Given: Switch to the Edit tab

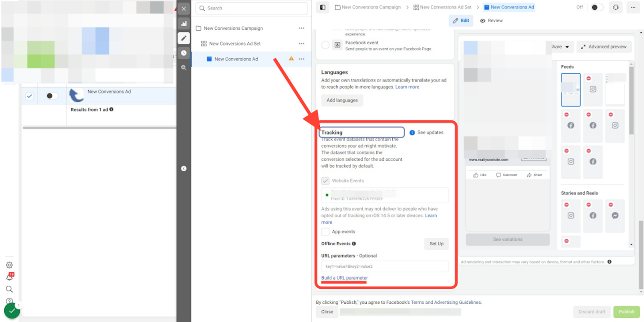Looking at the screenshot, I should coord(461,21).
